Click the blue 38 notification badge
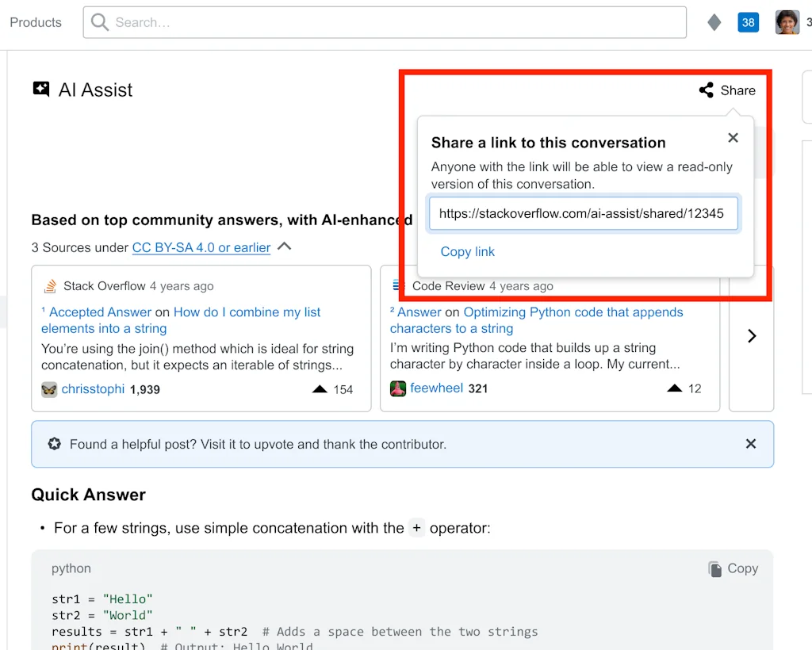 [x=748, y=22]
